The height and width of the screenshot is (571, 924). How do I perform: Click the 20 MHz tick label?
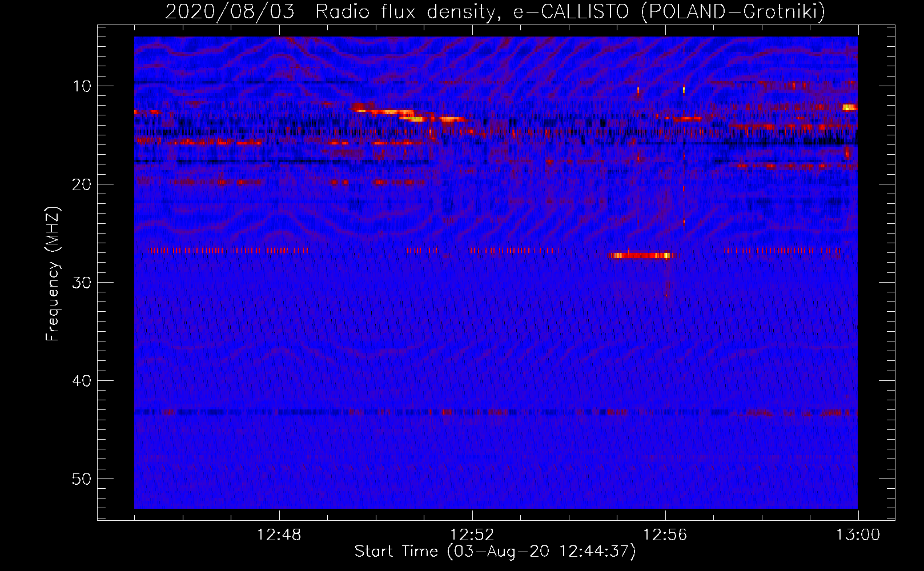82,184
